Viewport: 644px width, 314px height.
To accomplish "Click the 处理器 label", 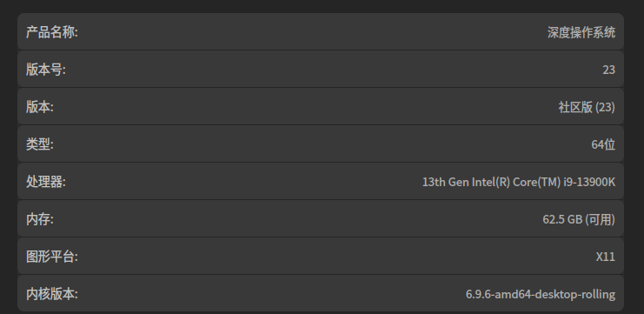I will tap(46, 182).
